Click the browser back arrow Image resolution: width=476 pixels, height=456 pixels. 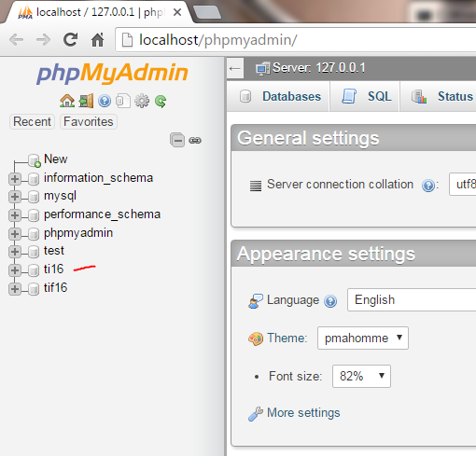16,40
